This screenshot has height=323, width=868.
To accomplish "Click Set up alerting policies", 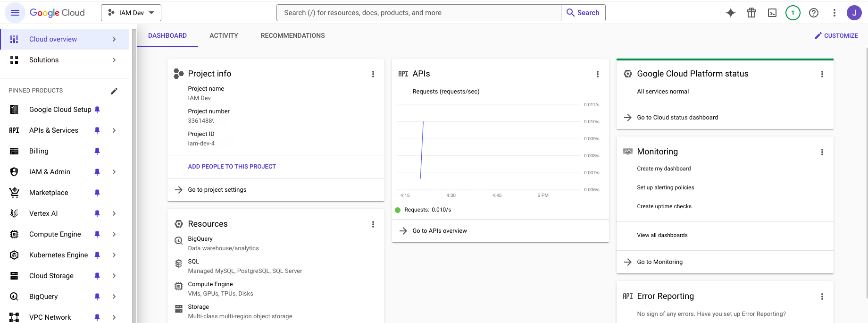I will tap(666, 187).
